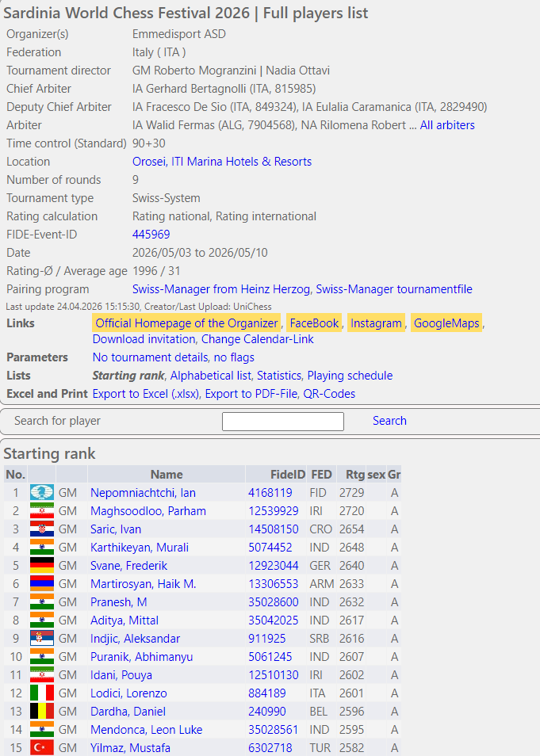This screenshot has height=756, width=540.
Task: Click time control value 90+30
Action: point(149,143)
